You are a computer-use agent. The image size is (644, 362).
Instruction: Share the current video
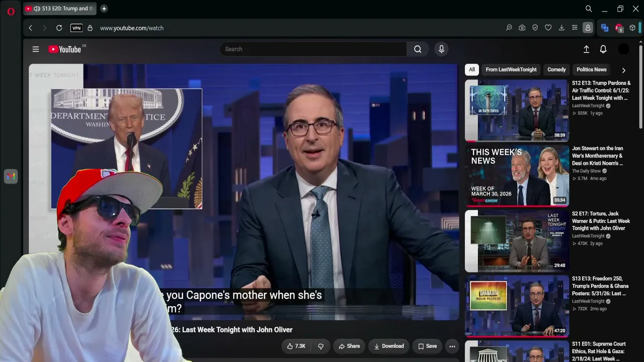coord(349,346)
